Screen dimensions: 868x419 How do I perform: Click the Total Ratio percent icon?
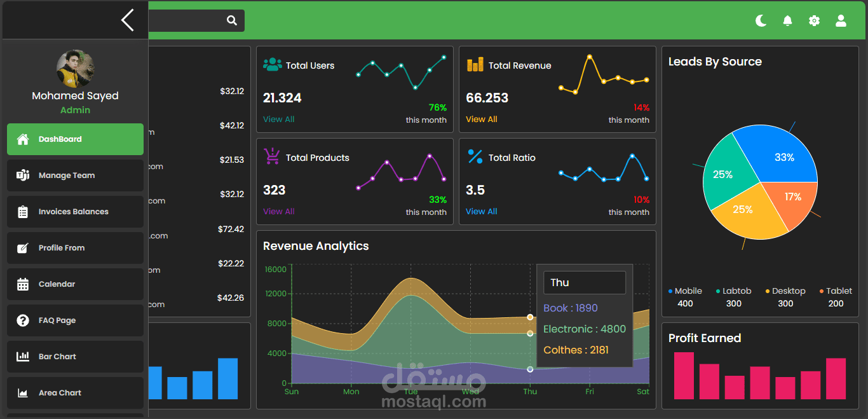(475, 156)
